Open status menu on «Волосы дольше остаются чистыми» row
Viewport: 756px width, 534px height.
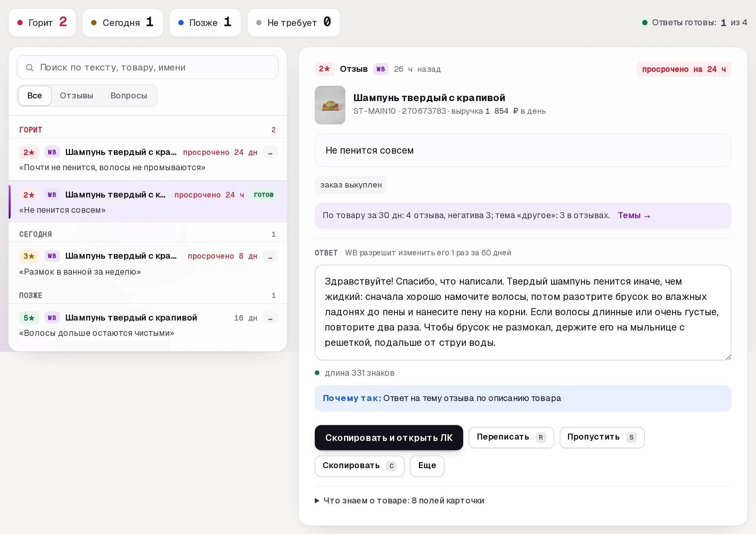point(270,318)
